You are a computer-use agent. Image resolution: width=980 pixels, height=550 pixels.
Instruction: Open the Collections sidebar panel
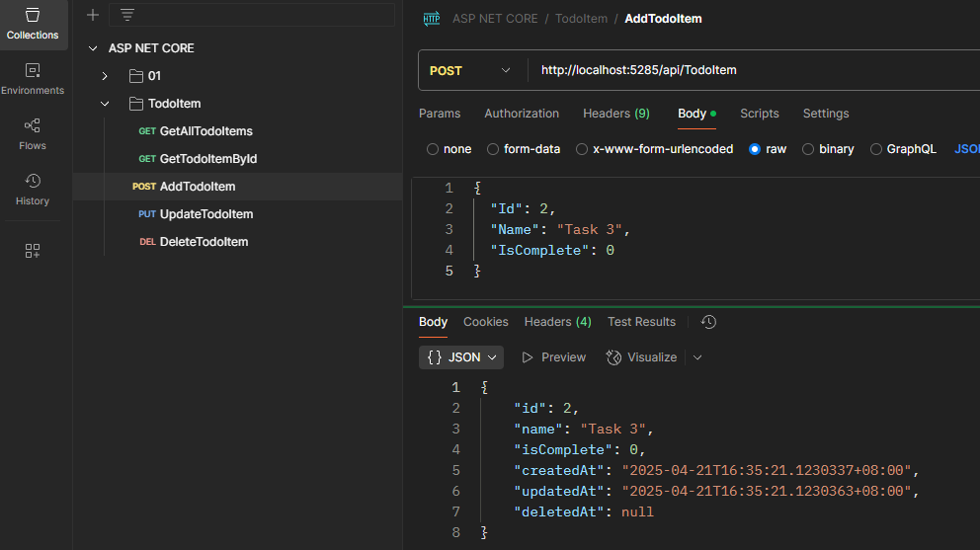[x=33, y=25]
